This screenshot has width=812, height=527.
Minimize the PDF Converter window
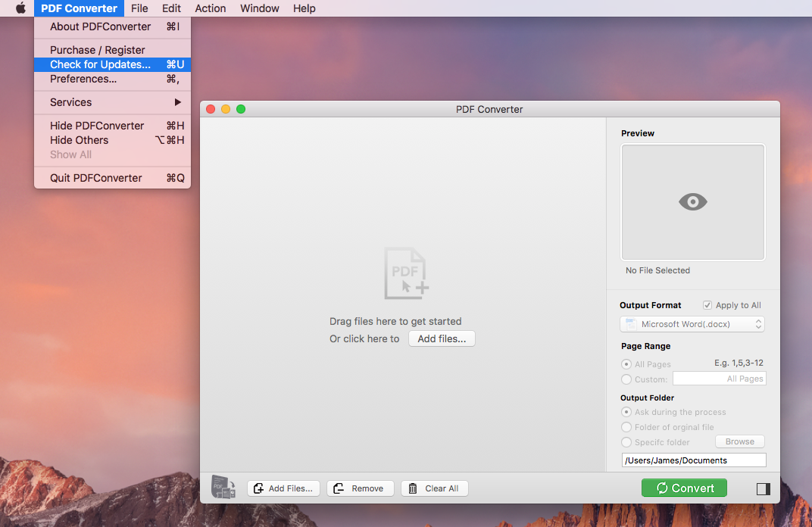(226, 109)
